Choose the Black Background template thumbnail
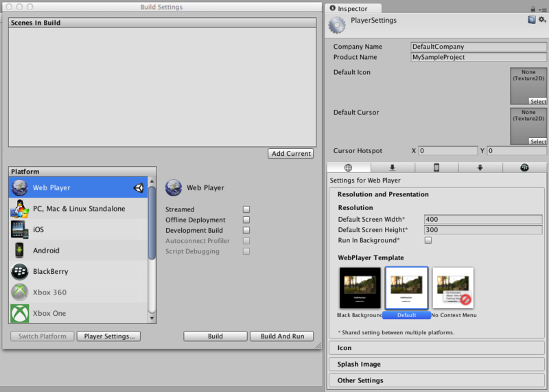The width and height of the screenshot is (549, 392). pyautogui.click(x=360, y=288)
